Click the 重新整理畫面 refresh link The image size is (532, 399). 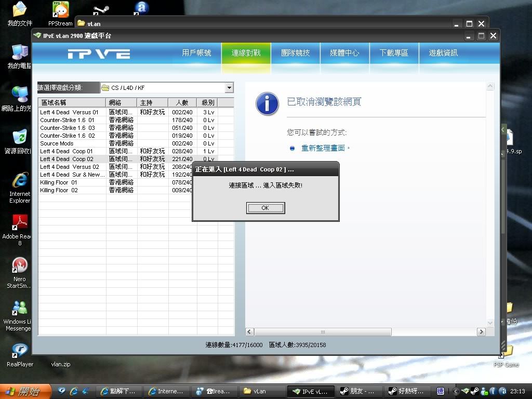[x=323, y=148]
